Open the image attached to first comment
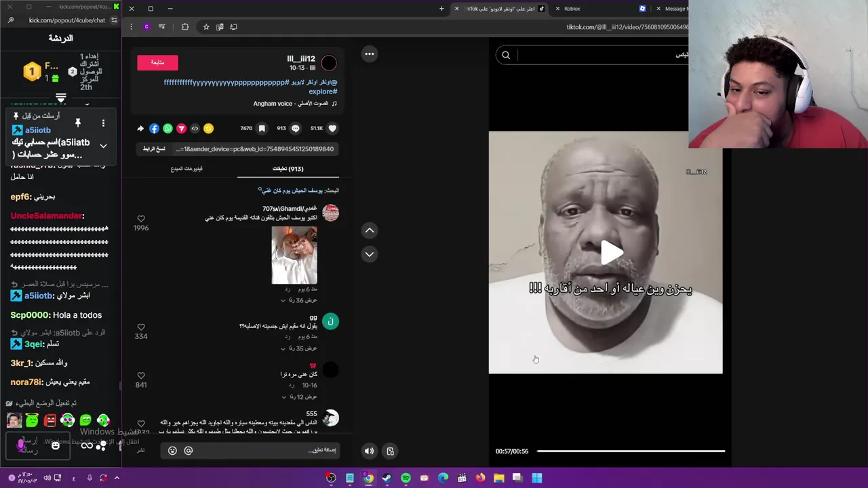 coord(294,255)
